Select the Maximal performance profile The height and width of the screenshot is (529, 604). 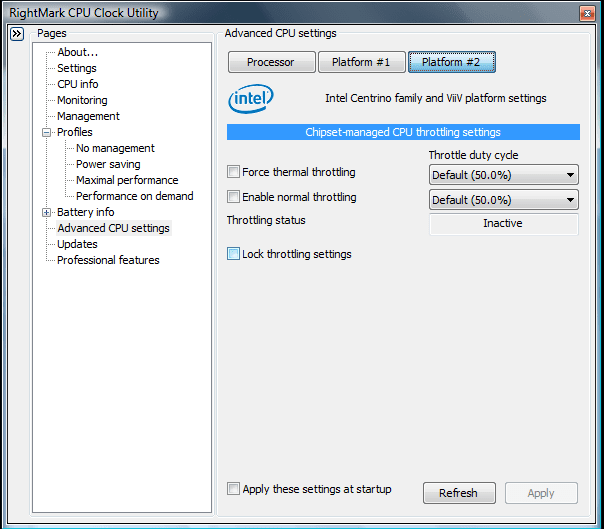[x=127, y=180]
